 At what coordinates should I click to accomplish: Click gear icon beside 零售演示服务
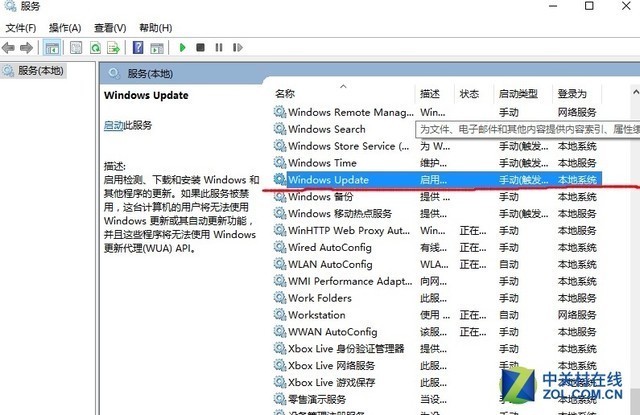pyautogui.click(x=280, y=399)
